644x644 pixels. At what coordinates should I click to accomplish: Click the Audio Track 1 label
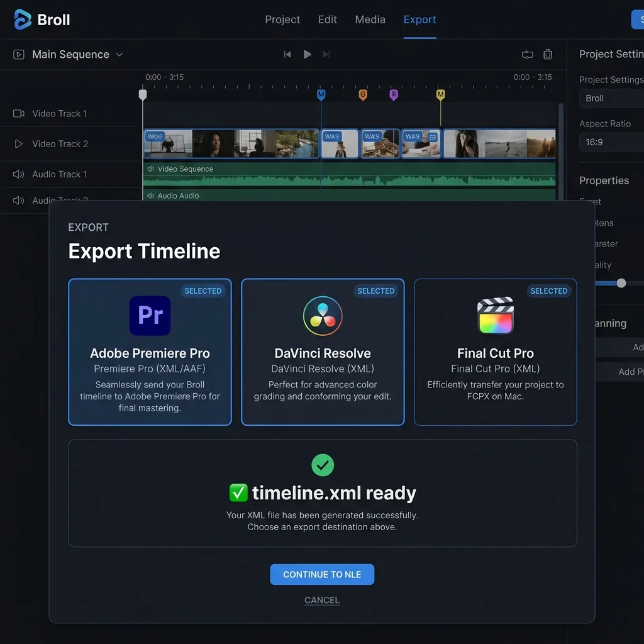pyautogui.click(x=60, y=174)
